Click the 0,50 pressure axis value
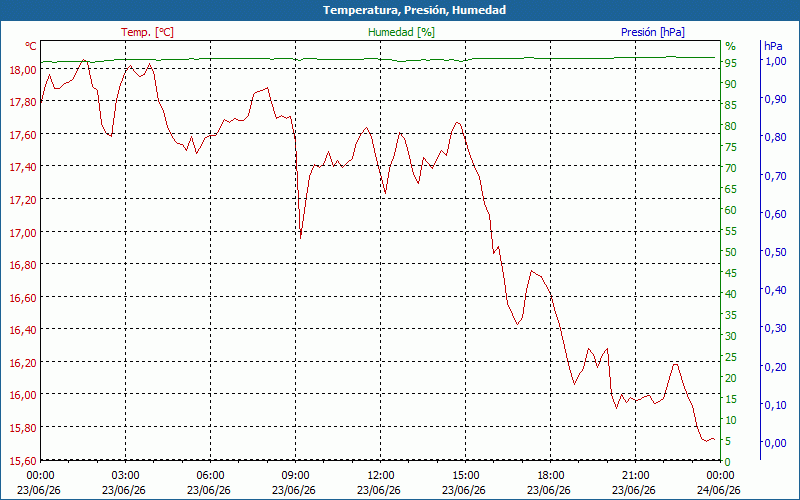 (x=776, y=252)
